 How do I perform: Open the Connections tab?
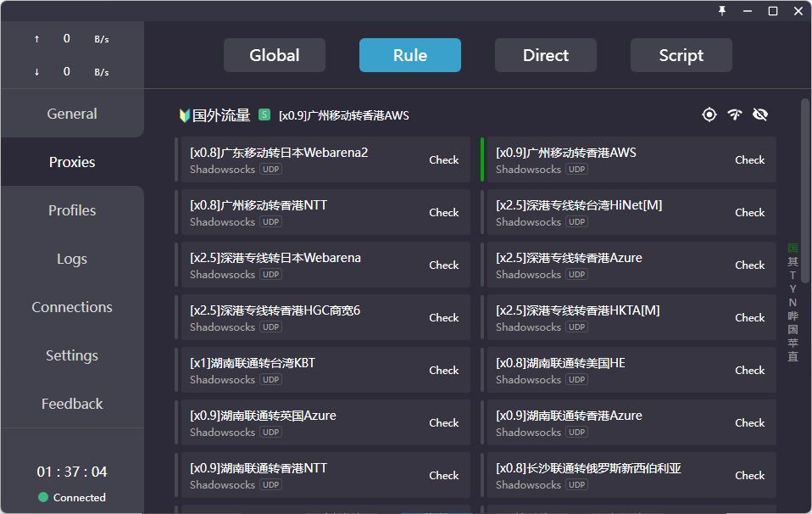(72, 307)
